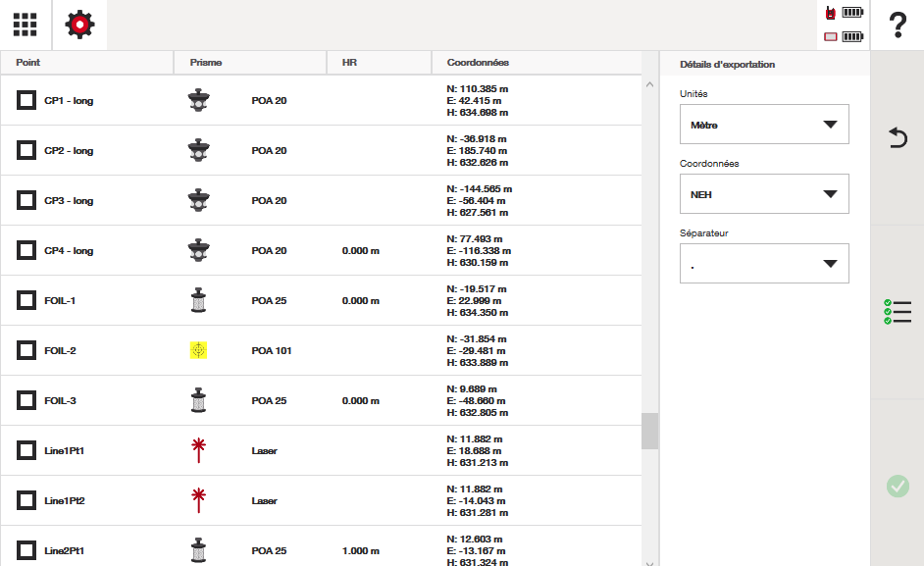Open the Coordonnées NEH dropdown
The width and height of the screenshot is (924, 566).
point(764,194)
